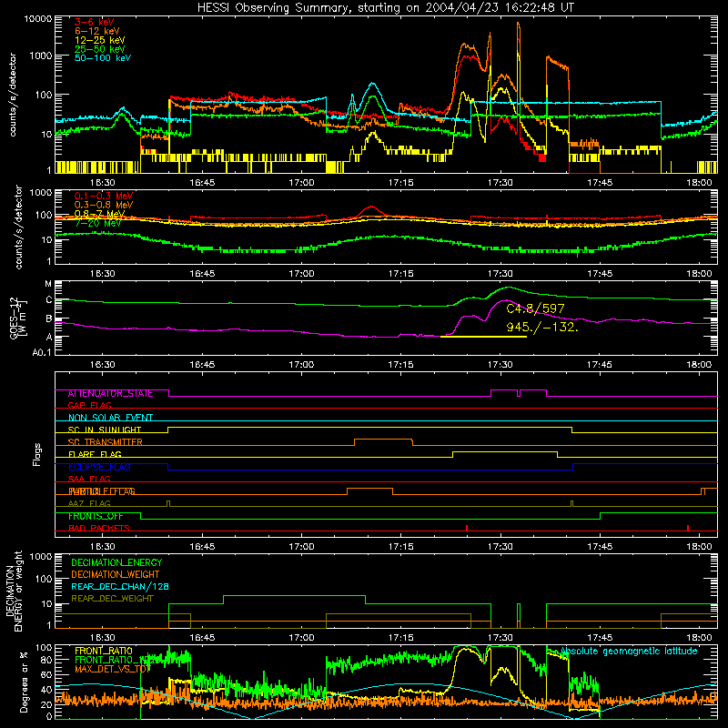The height and width of the screenshot is (728, 728).
Task: Click the BAD_PACKETS flag label
Action: click(x=99, y=528)
